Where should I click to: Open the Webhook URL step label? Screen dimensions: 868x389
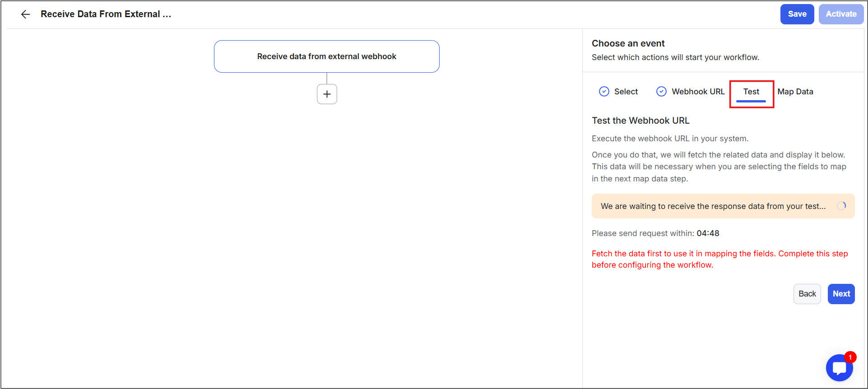tap(698, 92)
